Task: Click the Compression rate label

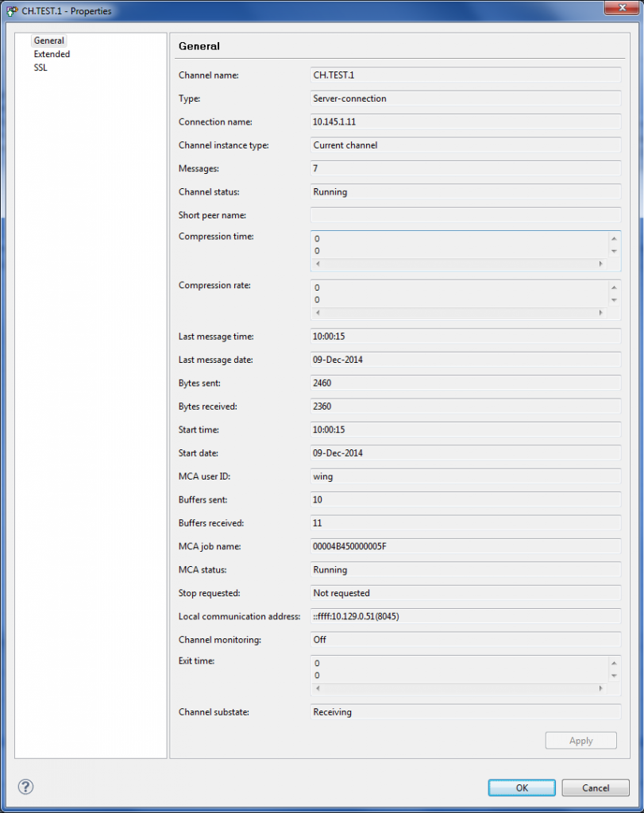Action: coord(214,285)
